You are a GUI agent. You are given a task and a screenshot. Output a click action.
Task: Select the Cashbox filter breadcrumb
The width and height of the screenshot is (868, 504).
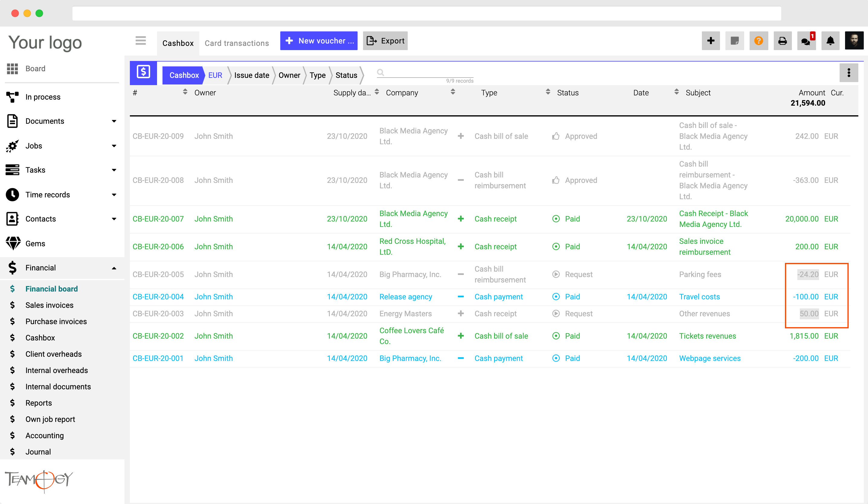(184, 75)
